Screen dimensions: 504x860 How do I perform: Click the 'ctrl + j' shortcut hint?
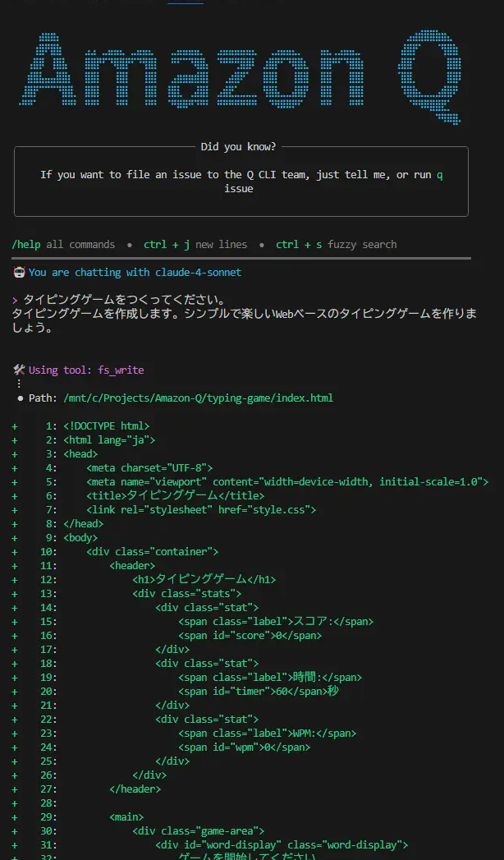(x=167, y=245)
